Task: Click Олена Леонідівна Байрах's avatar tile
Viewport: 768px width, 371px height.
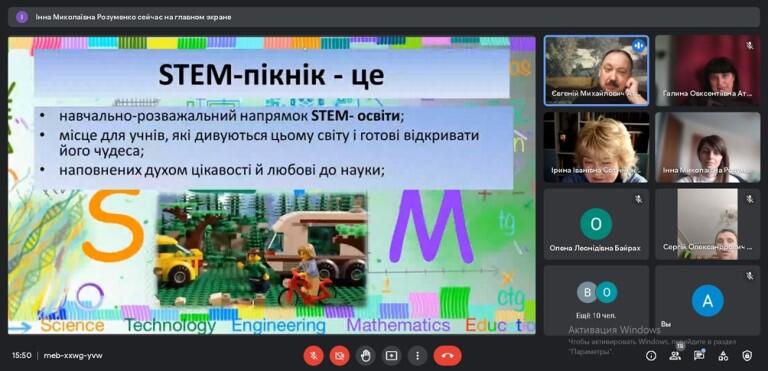Action: (x=597, y=224)
